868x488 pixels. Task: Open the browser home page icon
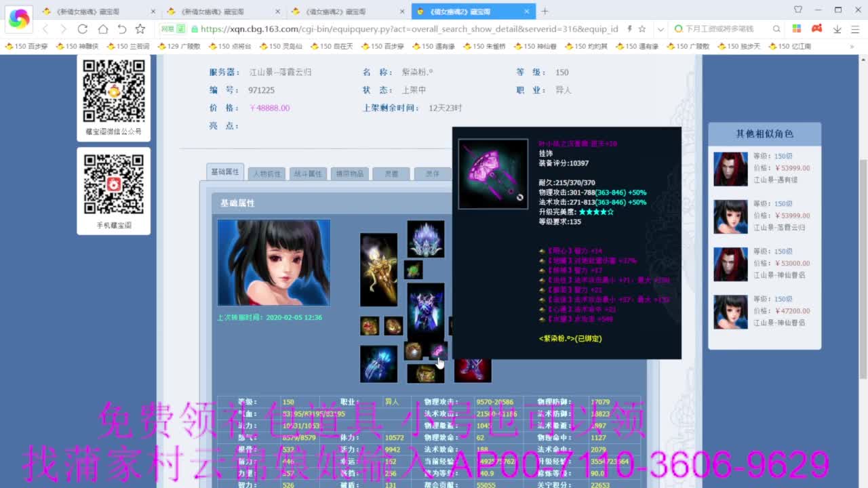102,29
